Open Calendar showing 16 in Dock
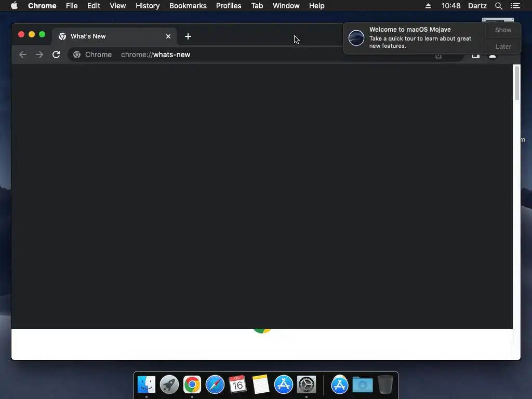 pos(237,384)
